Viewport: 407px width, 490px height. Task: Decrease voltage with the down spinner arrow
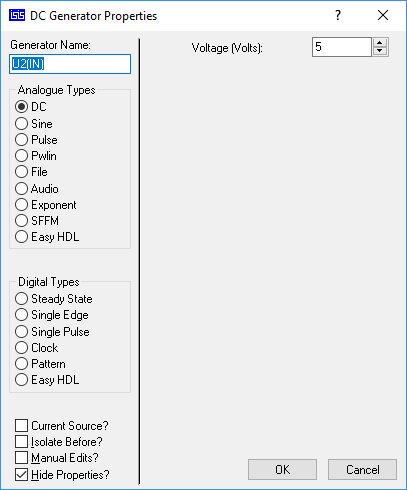tap(380, 51)
